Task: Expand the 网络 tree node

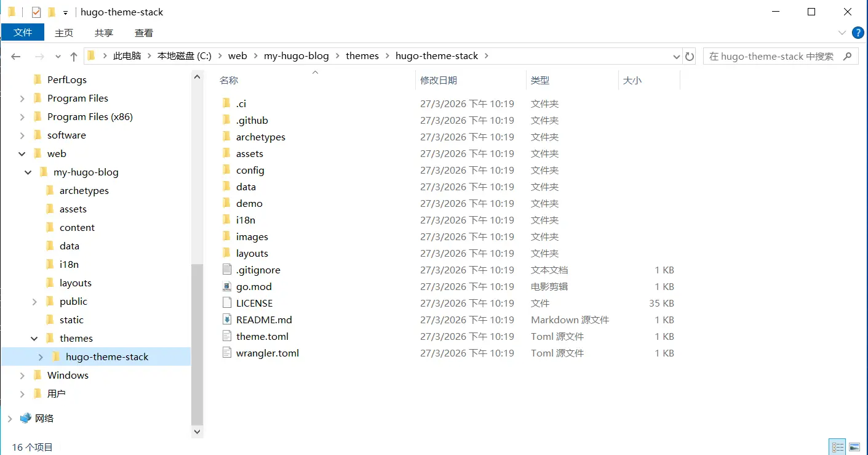Action: point(10,419)
